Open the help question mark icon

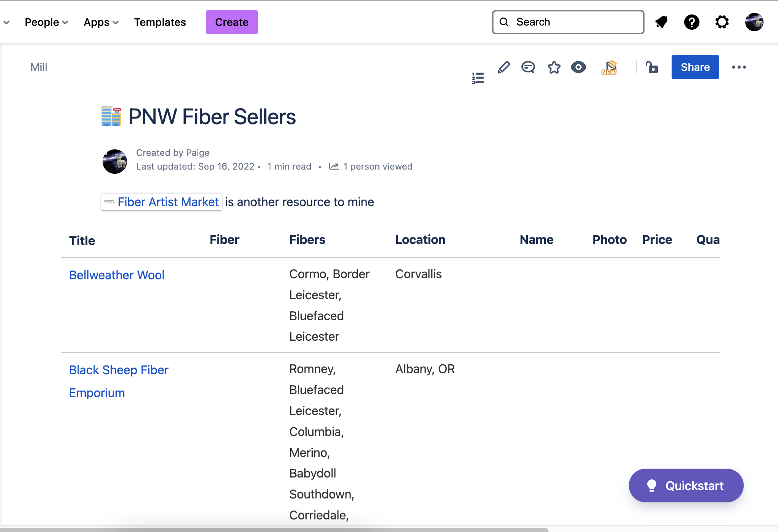[691, 22]
